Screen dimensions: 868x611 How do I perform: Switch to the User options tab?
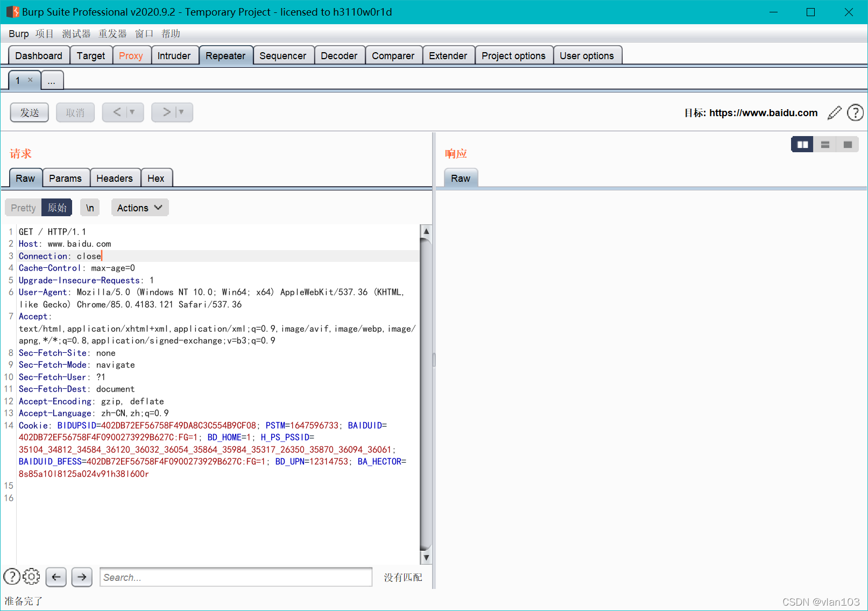click(587, 55)
